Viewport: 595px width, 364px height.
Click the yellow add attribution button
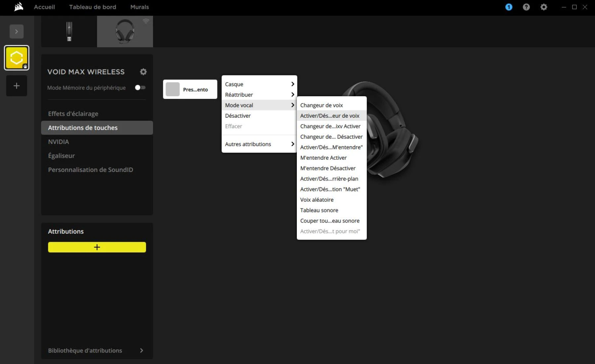97,247
